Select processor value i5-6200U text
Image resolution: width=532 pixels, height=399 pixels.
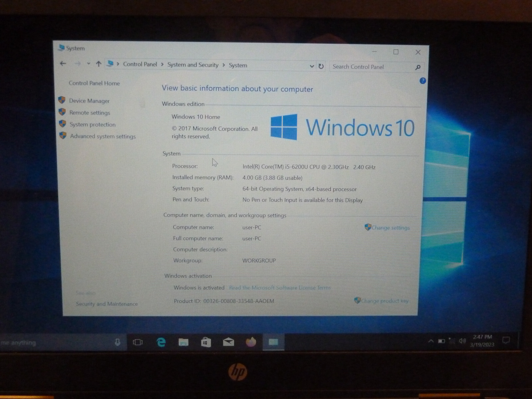[309, 167]
